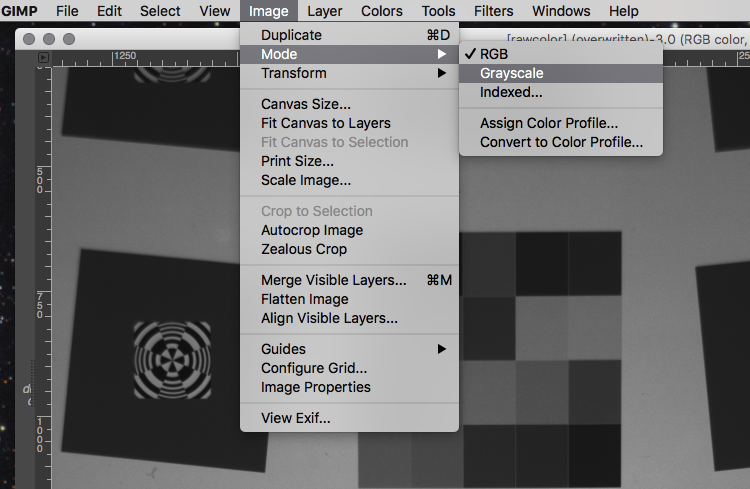Choose Zealous Crop
Viewport: 750px width, 489px height.
click(x=349, y=249)
